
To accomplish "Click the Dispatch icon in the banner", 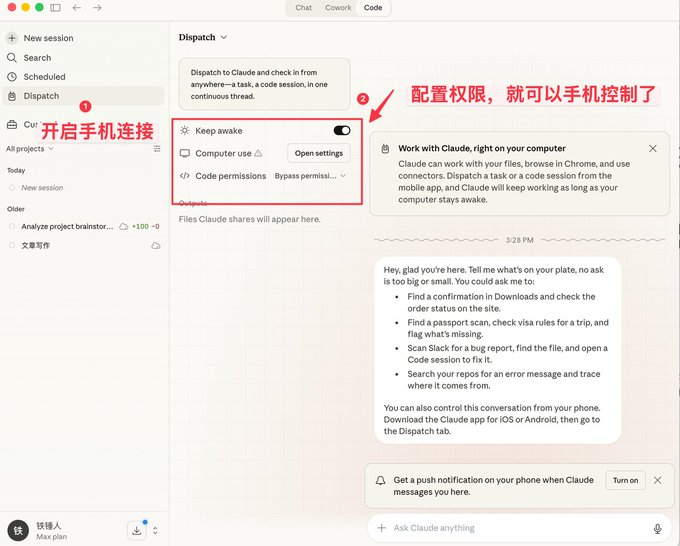I will [385, 149].
